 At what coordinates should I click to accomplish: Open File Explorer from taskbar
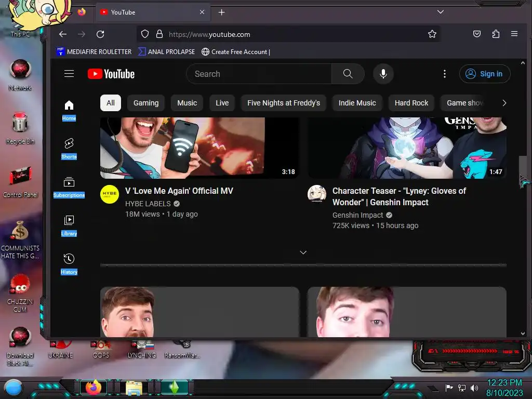[134, 388]
